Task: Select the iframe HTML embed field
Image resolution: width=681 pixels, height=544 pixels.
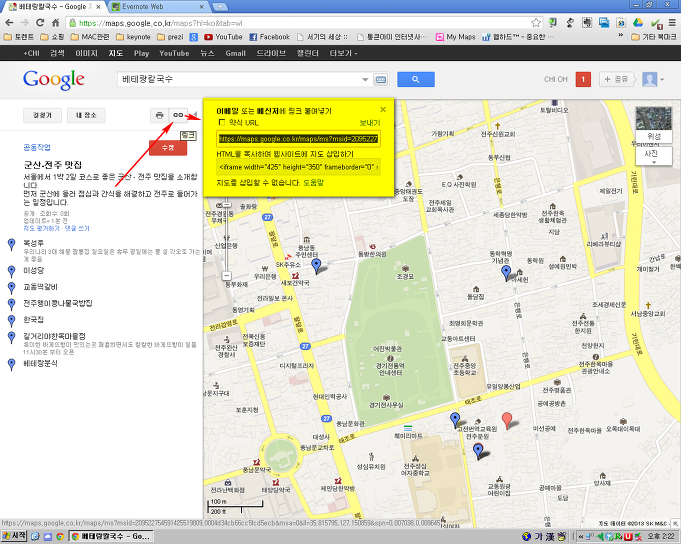Action: [298, 167]
